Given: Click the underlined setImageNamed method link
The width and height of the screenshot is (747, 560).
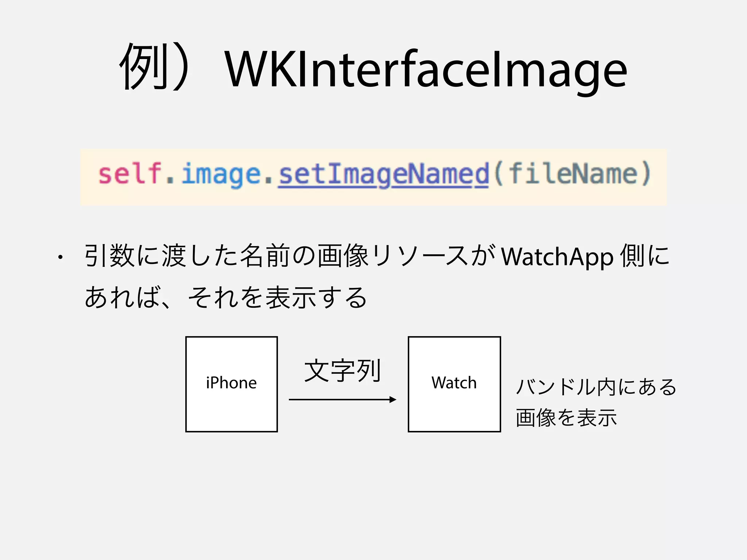Looking at the screenshot, I should click(x=384, y=174).
